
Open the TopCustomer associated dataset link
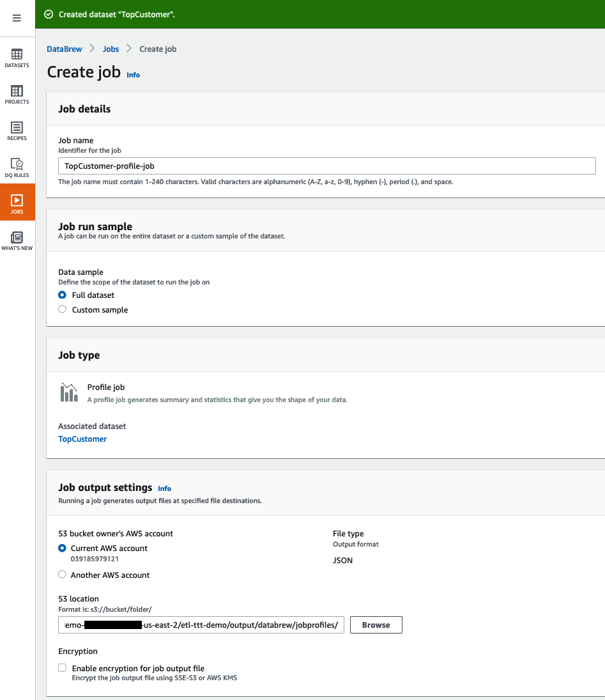(x=82, y=439)
